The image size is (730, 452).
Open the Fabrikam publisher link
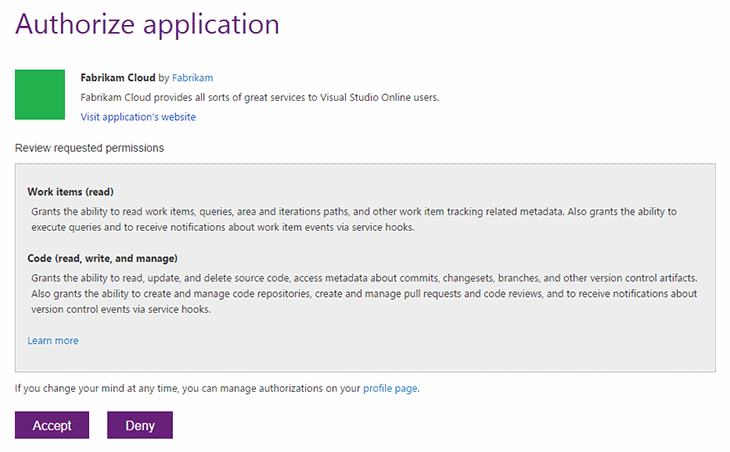pos(192,78)
